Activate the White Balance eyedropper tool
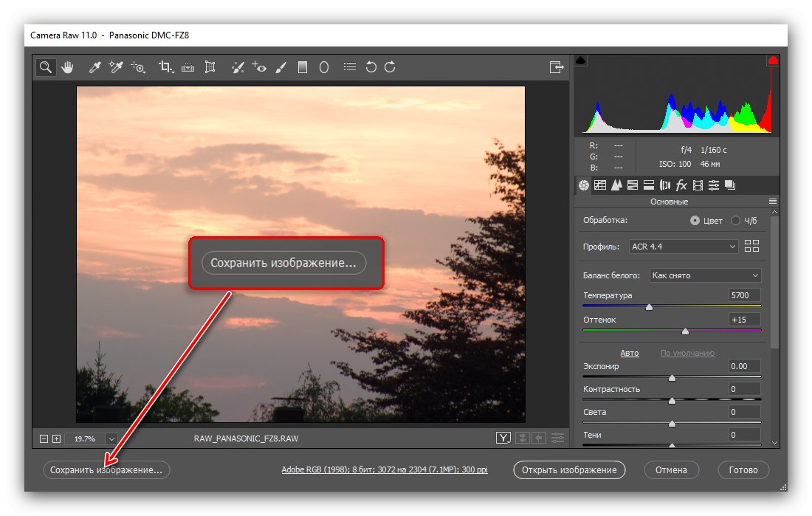812x516 pixels. click(94, 67)
